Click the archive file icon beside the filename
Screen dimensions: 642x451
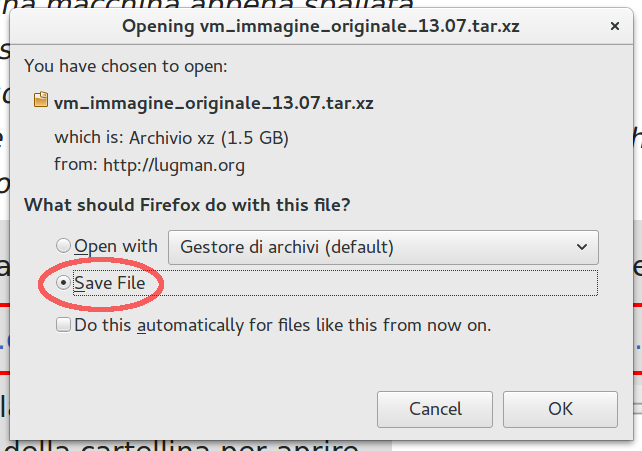(x=41, y=100)
